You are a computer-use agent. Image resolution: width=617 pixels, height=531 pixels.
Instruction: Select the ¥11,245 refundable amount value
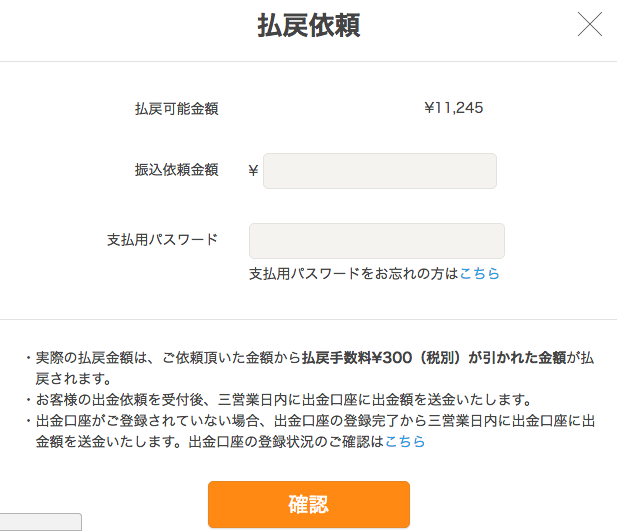point(454,108)
